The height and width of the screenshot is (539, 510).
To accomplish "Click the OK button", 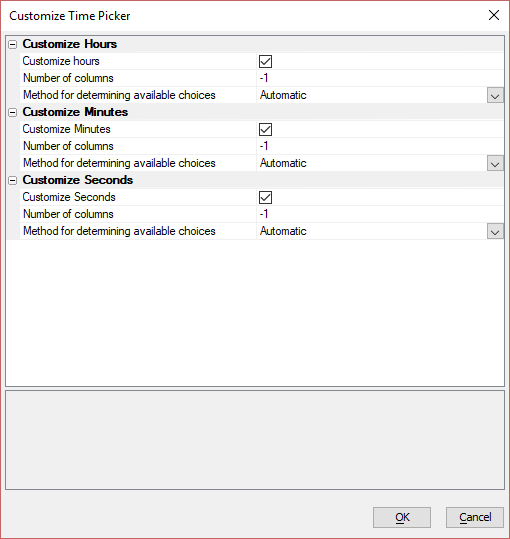I will tap(402, 517).
